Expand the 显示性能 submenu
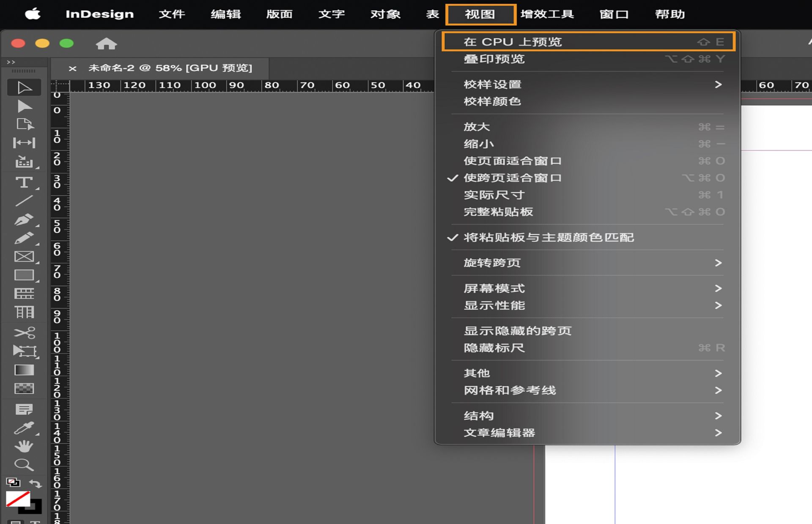 pos(493,305)
